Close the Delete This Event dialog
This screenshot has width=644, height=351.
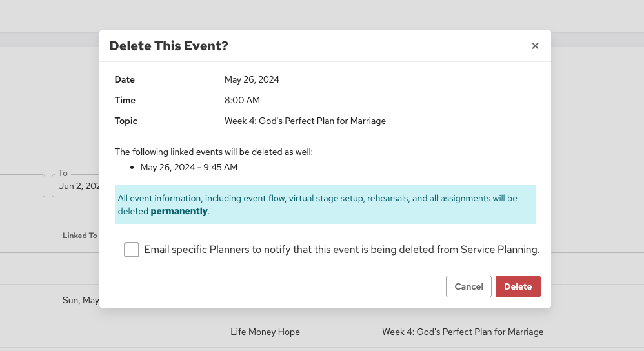click(535, 46)
